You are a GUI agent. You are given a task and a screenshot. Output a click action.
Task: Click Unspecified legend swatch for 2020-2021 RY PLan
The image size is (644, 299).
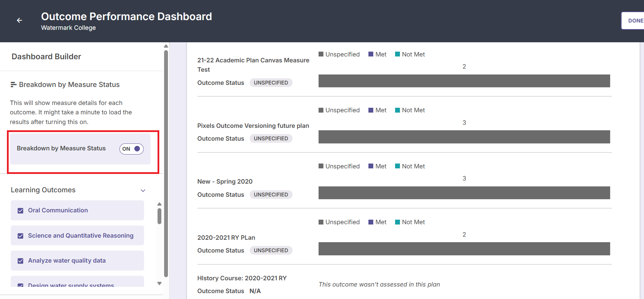tap(321, 222)
